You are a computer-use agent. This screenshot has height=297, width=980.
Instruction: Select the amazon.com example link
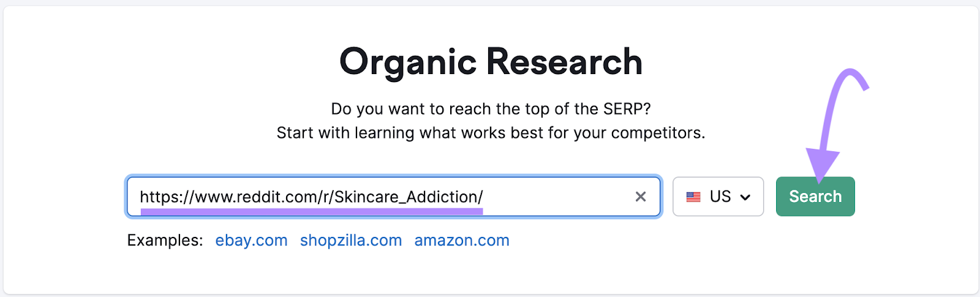(462, 241)
